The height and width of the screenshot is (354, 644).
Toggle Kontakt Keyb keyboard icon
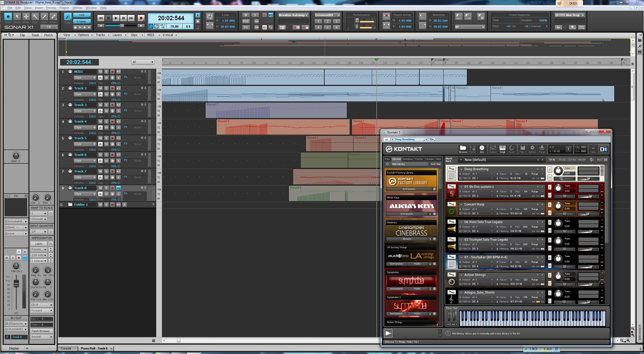(502, 149)
